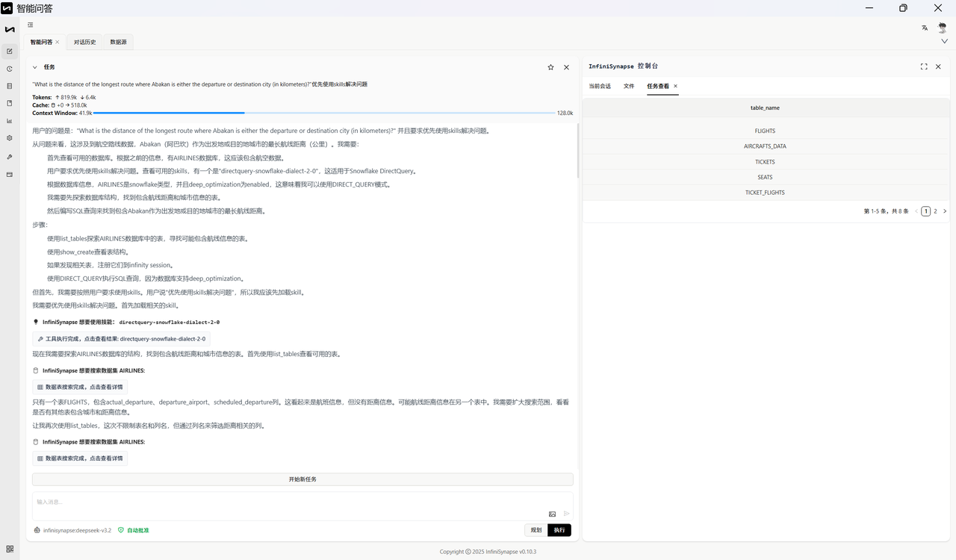
Task: Star the current task as favorite
Action: click(x=551, y=67)
